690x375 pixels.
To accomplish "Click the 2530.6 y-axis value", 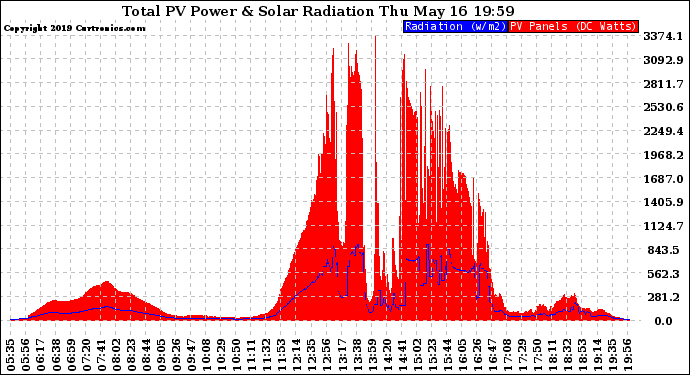I will pos(664,107).
